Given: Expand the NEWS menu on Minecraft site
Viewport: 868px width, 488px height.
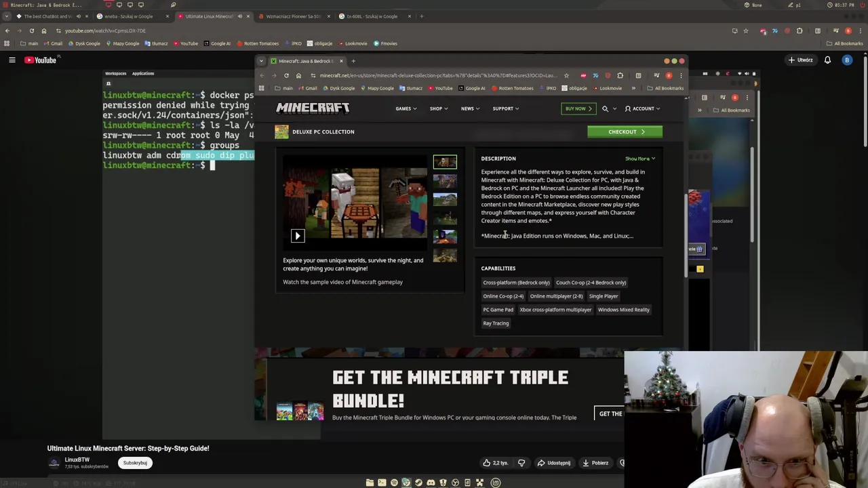Looking at the screenshot, I should pos(470,108).
